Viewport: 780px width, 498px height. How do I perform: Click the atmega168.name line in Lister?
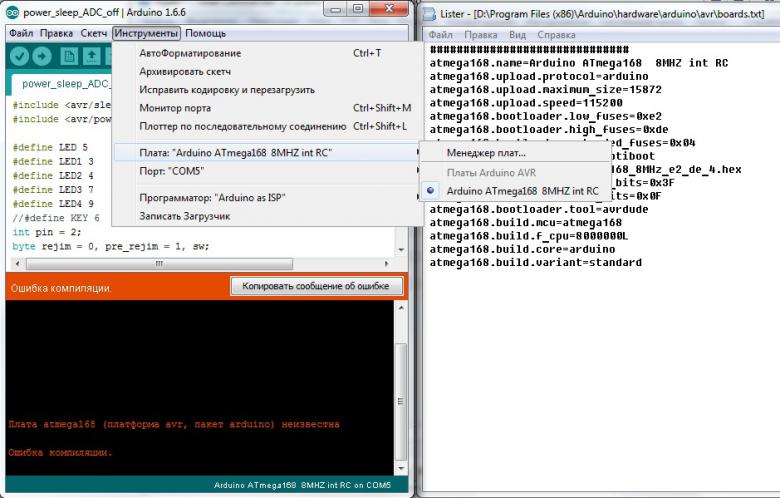point(579,63)
